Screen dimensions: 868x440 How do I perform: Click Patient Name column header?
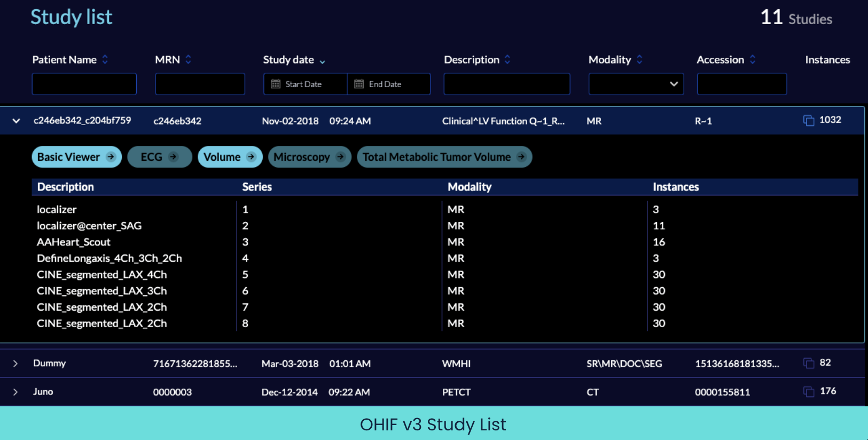pyautogui.click(x=65, y=60)
